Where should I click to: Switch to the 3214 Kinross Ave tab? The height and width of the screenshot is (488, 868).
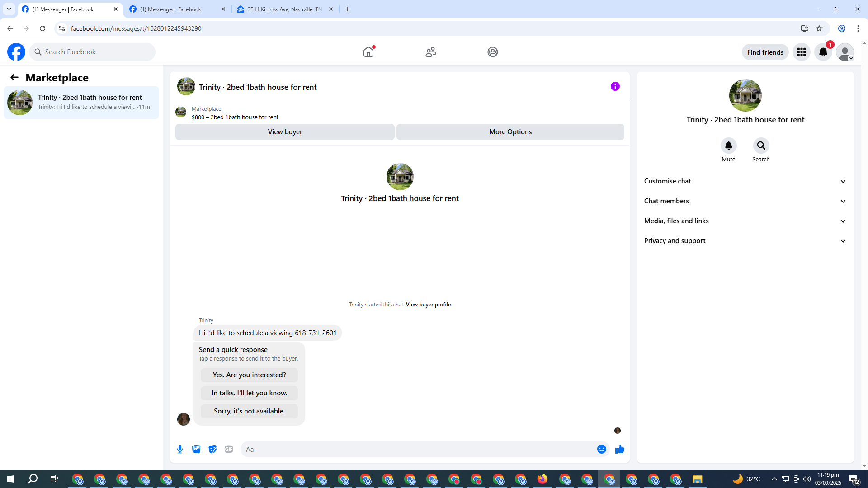285,9
